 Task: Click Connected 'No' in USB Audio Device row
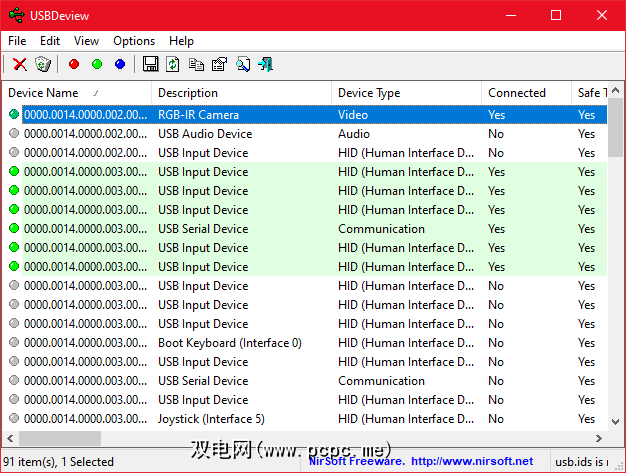(496, 134)
